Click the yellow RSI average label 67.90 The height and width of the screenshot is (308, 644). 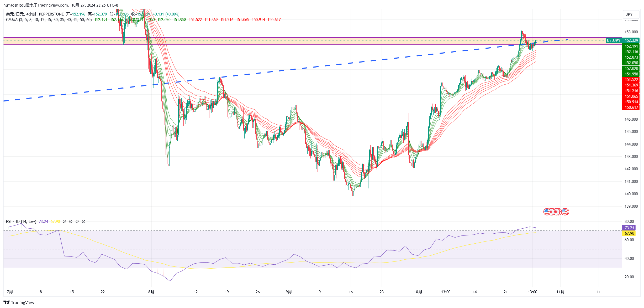coord(629,233)
